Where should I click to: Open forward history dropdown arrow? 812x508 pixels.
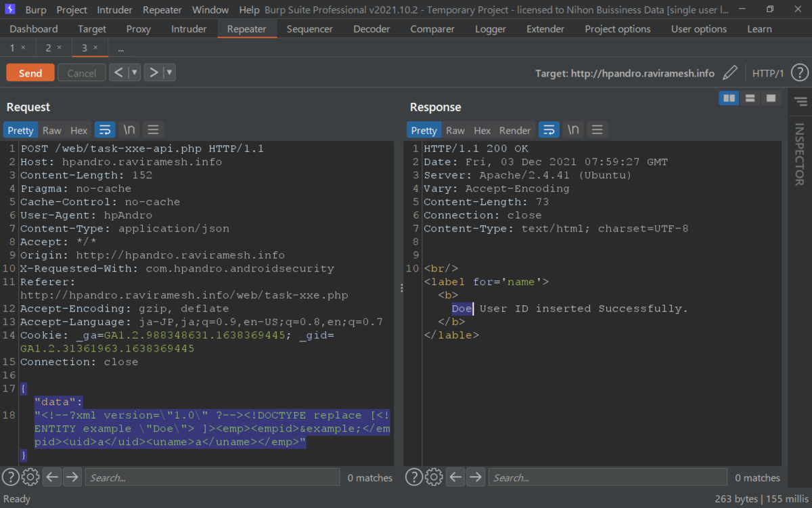tap(170, 72)
